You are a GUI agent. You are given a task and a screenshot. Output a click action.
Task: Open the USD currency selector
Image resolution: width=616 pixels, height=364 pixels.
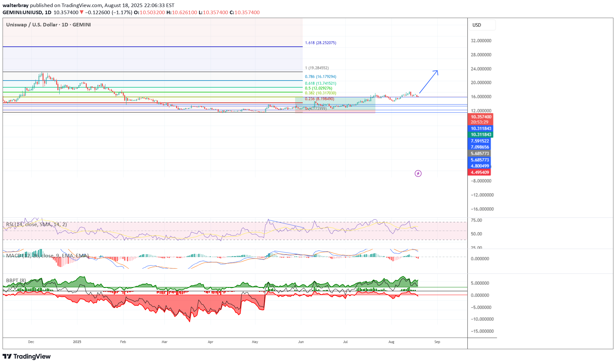pos(482,25)
